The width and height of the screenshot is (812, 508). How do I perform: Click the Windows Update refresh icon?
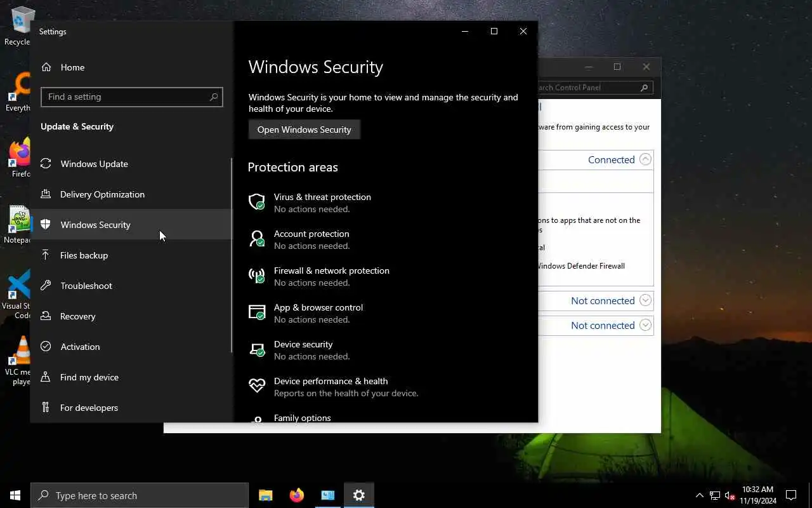(x=46, y=164)
